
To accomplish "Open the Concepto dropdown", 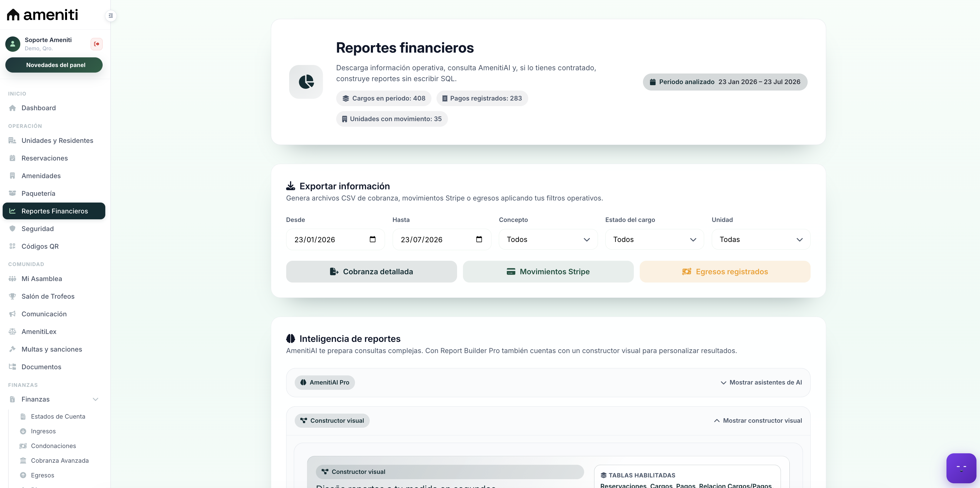I will (548, 239).
